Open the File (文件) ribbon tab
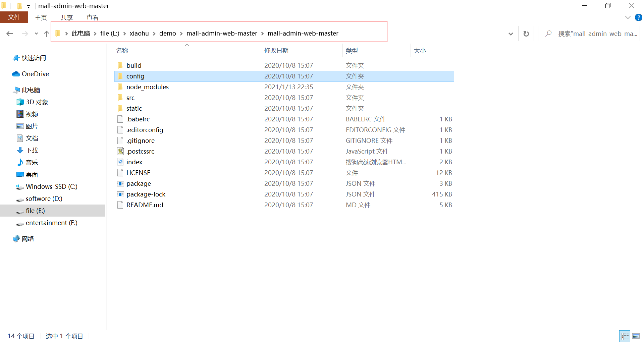Screen dimensions: 644x342 coord(14,17)
